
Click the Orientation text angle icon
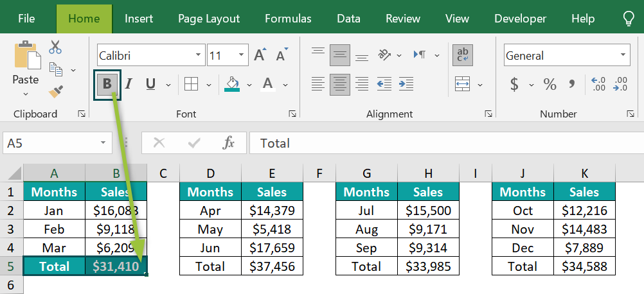[x=384, y=55]
